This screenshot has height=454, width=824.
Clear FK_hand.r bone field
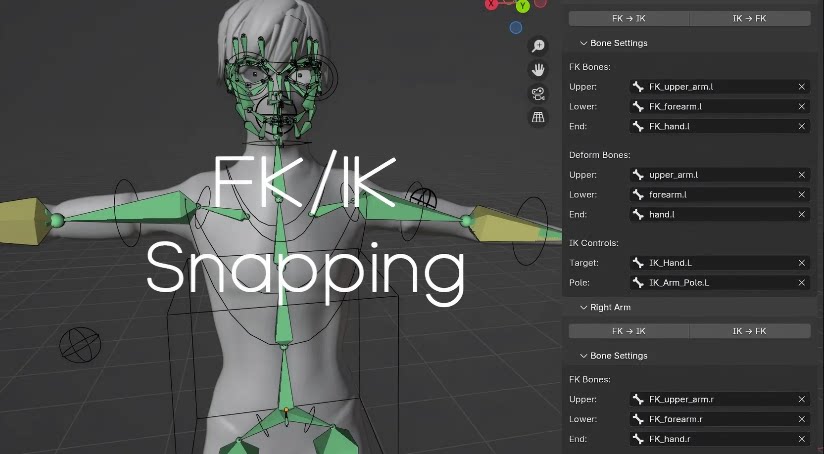click(801, 439)
